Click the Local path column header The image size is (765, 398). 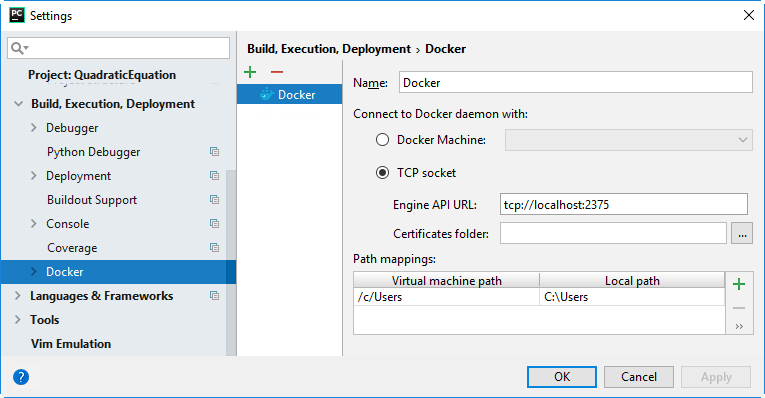click(632, 280)
